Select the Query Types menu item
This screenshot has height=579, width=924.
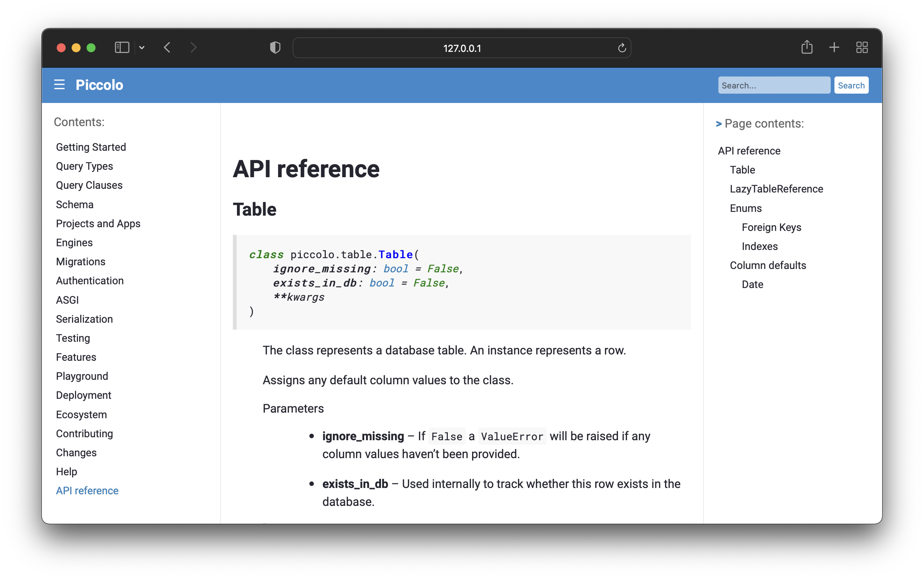pyautogui.click(x=84, y=166)
